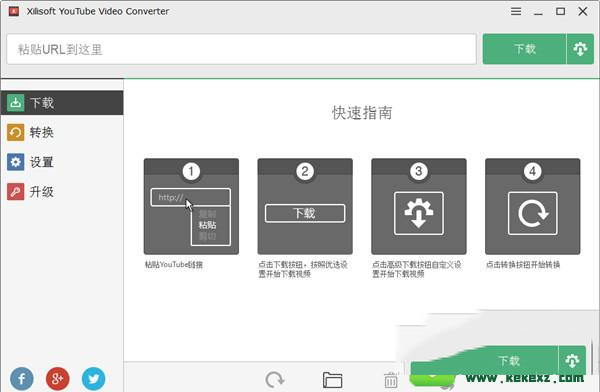
Task: Focus the 粘贴URL到这里 input field
Action: click(x=241, y=49)
